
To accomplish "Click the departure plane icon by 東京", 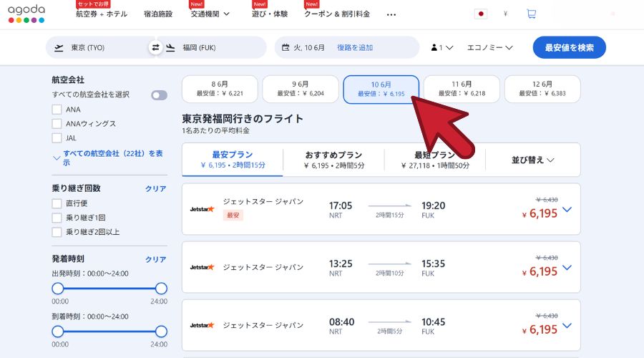I will [59, 48].
